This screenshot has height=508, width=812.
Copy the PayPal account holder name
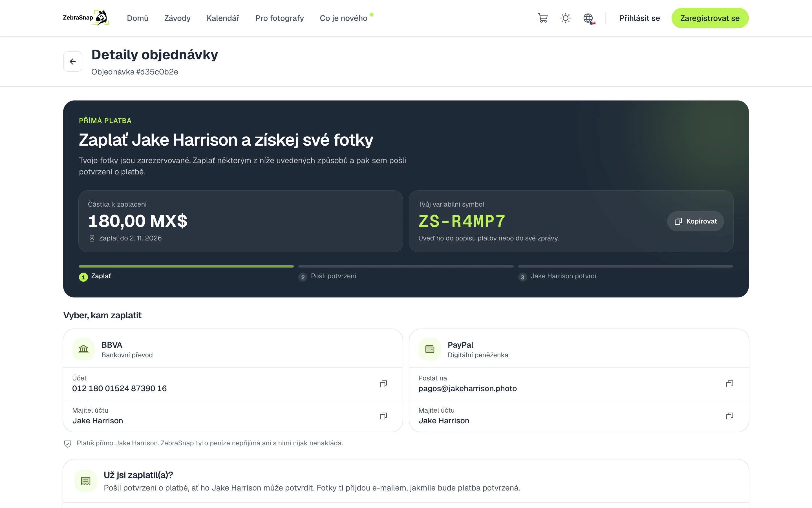[729, 416]
